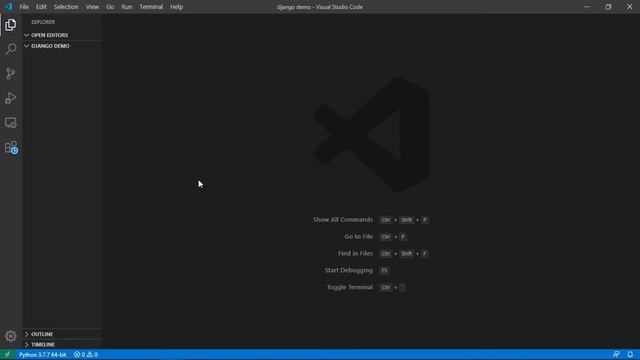This screenshot has height=360, width=640.
Task: Open notifications bell in status bar
Action: click(x=630, y=355)
